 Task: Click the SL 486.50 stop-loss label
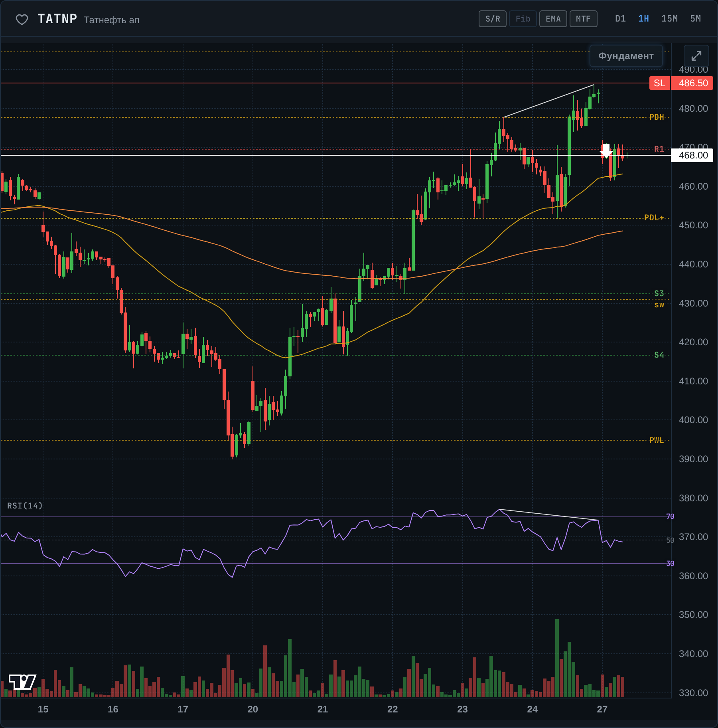[681, 83]
